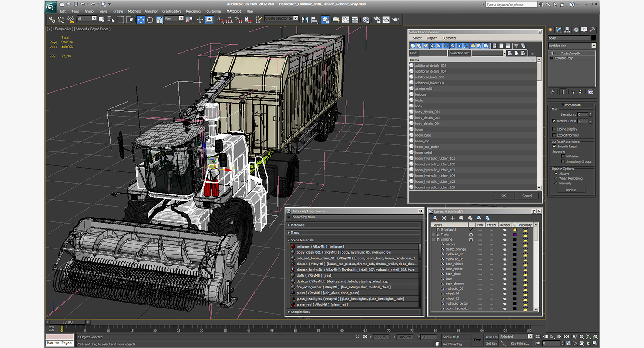Click yellow color swatch of layer 0 (default)

(x=515, y=230)
